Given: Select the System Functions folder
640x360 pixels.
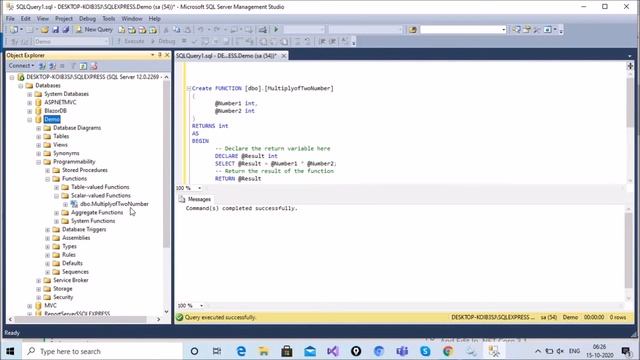Looking at the screenshot, I should point(93,221).
